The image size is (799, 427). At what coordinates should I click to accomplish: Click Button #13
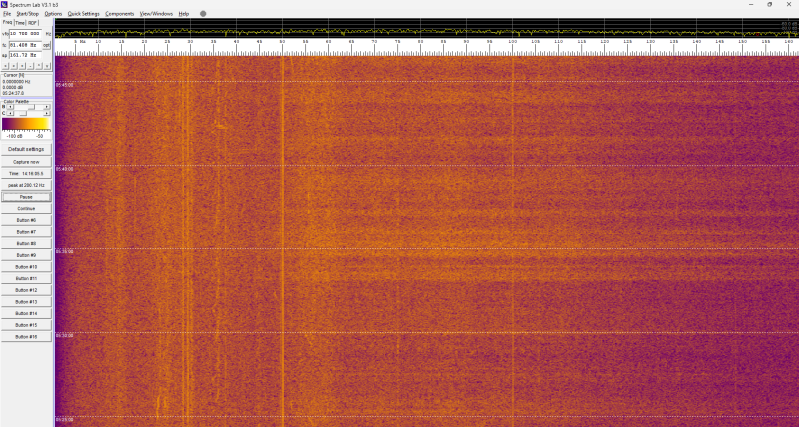26,302
